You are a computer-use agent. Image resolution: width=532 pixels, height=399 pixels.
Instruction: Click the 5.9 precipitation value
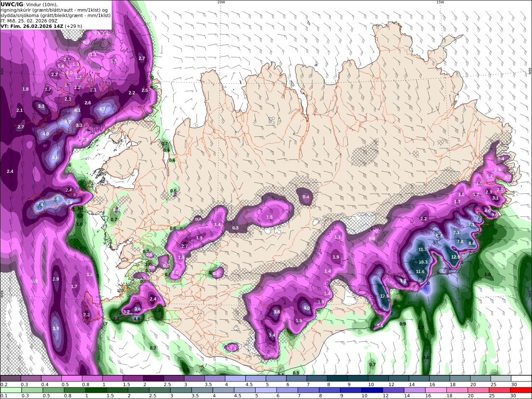click(69, 202)
